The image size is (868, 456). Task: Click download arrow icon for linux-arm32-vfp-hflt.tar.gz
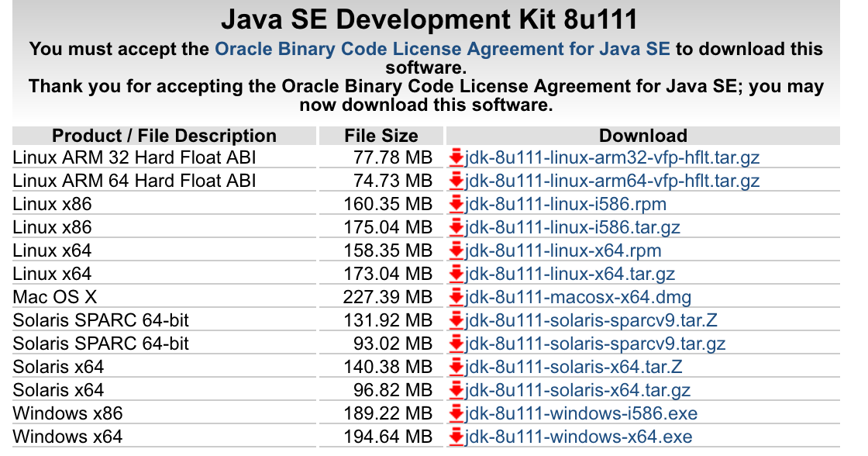[456, 158]
